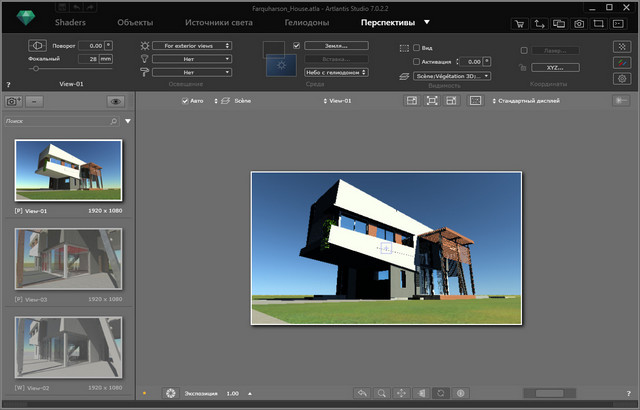Click the remove view minus button
This screenshot has height=410, width=640.
[x=34, y=101]
